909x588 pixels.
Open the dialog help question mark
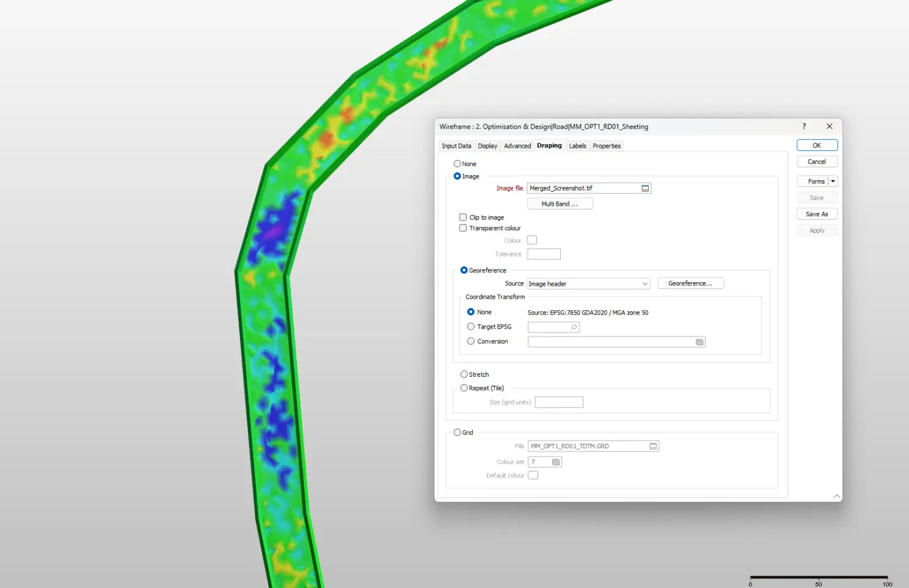pyautogui.click(x=804, y=126)
